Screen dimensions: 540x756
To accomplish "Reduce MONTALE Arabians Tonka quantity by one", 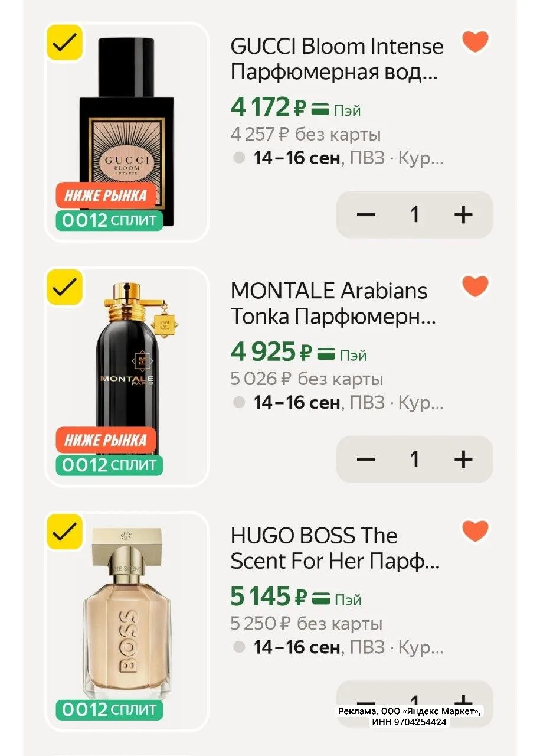I will tap(366, 459).
